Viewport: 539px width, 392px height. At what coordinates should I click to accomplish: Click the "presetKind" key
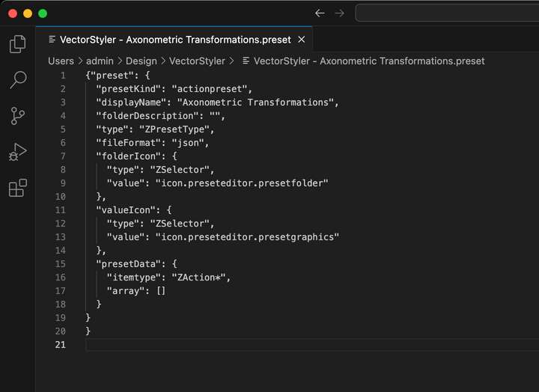tap(128, 89)
